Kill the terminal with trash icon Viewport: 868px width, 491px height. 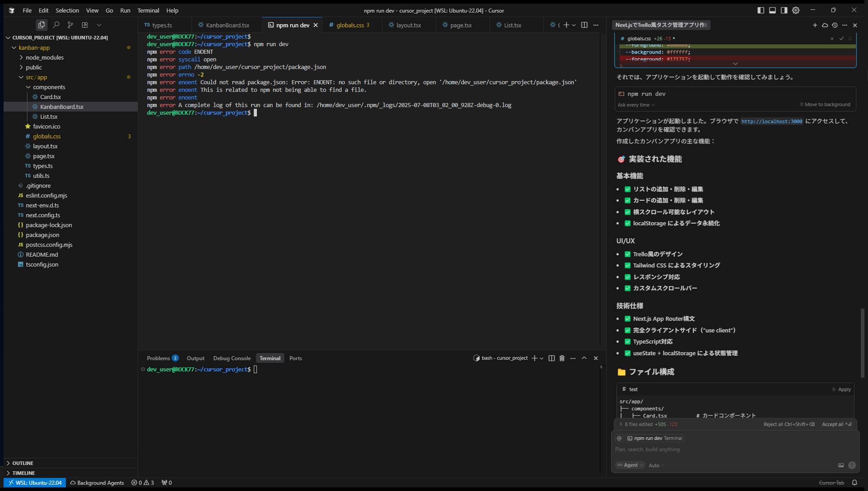(x=562, y=358)
